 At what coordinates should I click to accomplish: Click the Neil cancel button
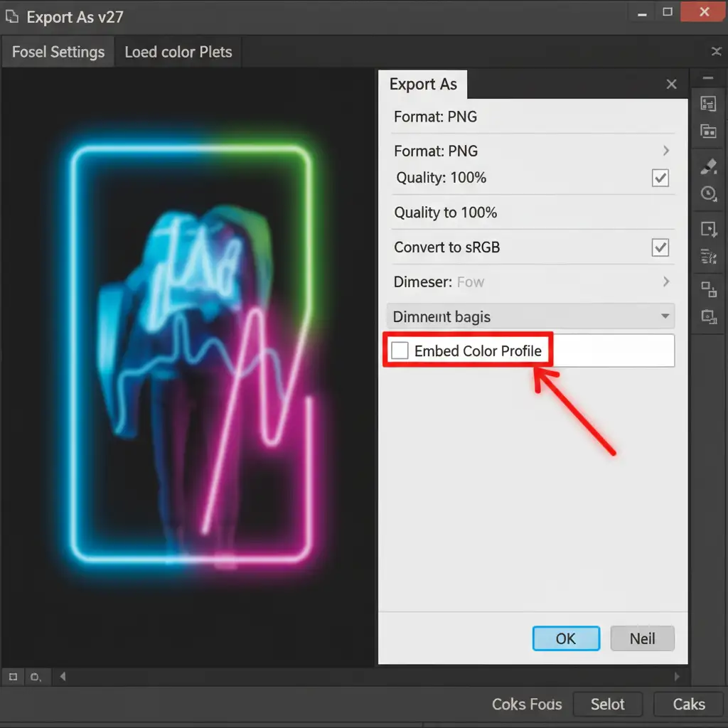tap(642, 638)
